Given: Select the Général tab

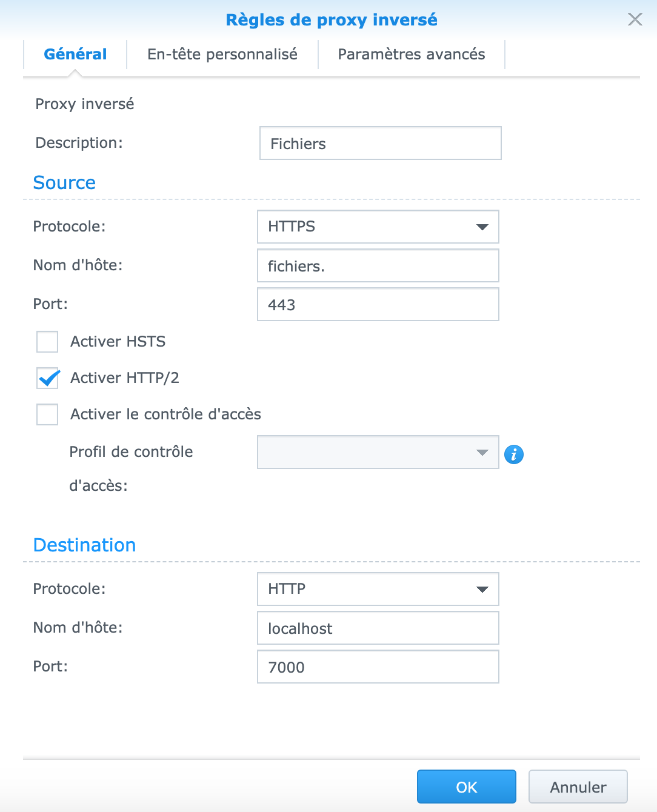Looking at the screenshot, I should click(75, 55).
